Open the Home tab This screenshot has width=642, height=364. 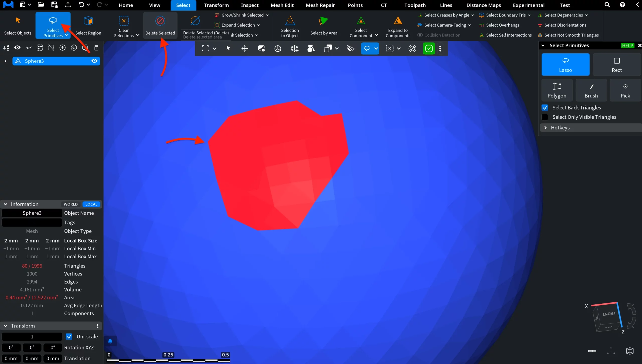tap(126, 5)
